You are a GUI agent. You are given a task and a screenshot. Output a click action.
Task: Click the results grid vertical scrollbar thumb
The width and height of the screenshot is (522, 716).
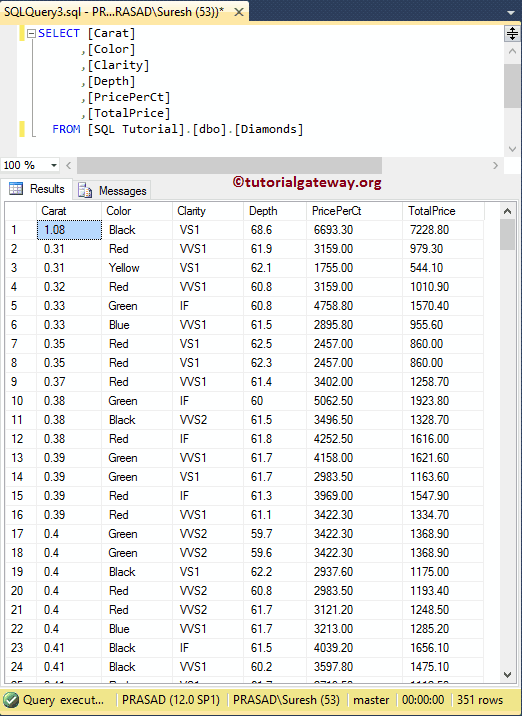(x=507, y=235)
